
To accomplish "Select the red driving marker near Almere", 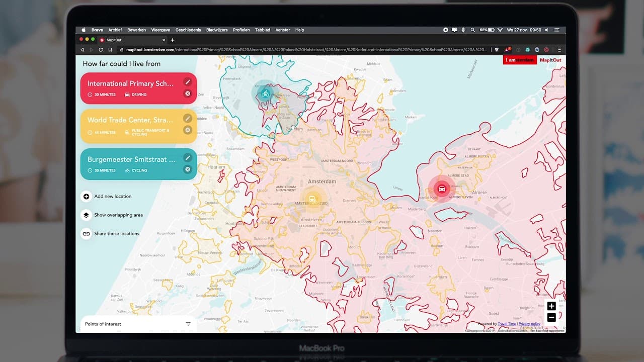I will tap(442, 188).
